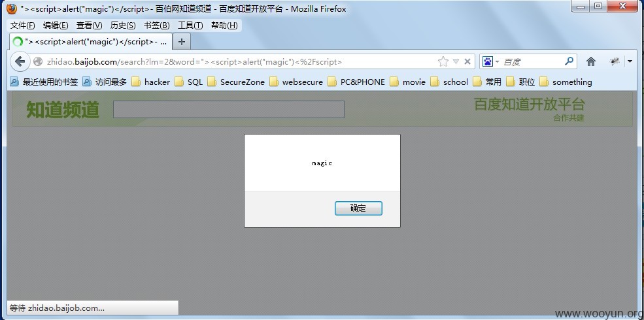Open the 查看(V) menu
The height and width of the screenshot is (320, 644).
pyautogui.click(x=89, y=25)
